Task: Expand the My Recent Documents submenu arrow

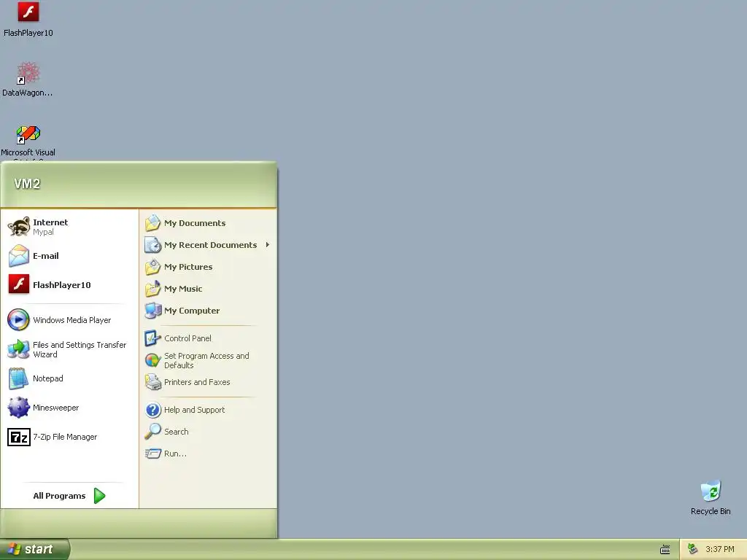Action: tap(267, 245)
